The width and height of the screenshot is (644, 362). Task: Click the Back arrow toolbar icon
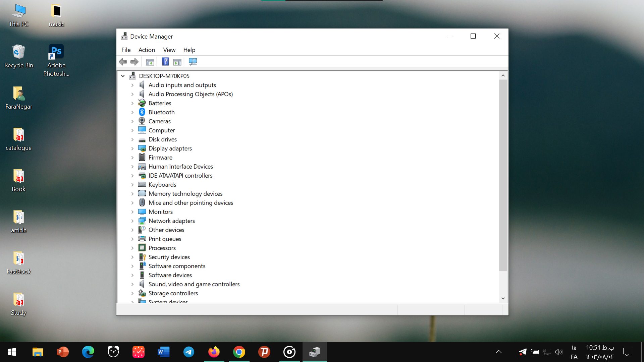pos(123,62)
